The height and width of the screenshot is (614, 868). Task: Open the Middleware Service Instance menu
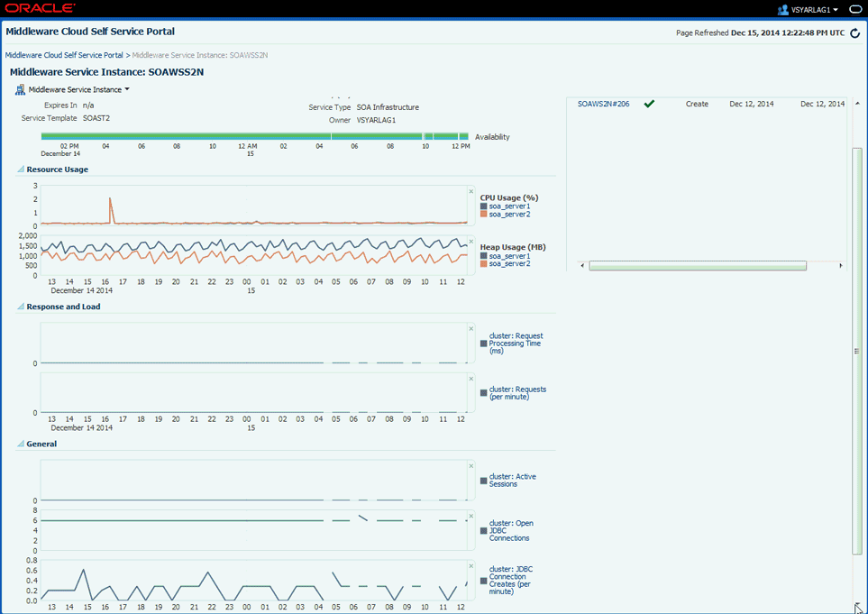point(78,89)
